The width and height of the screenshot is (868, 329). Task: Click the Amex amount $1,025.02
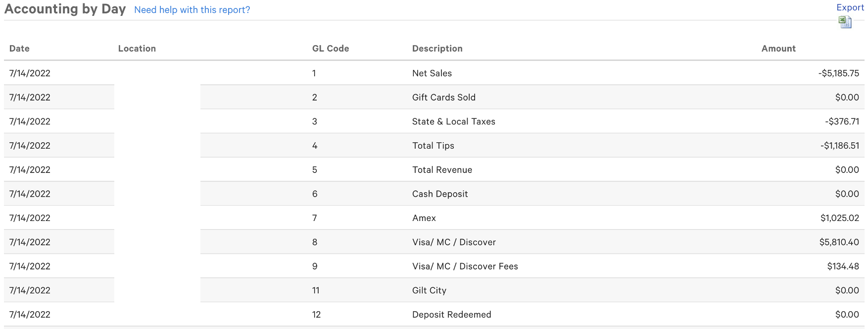pyautogui.click(x=839, y=218)
